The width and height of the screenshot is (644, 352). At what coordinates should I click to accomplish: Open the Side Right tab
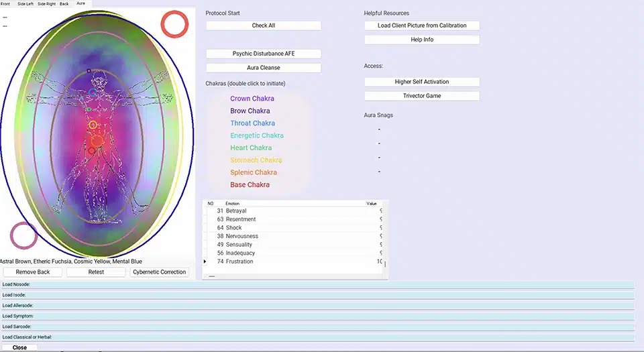tap(46, 4)
